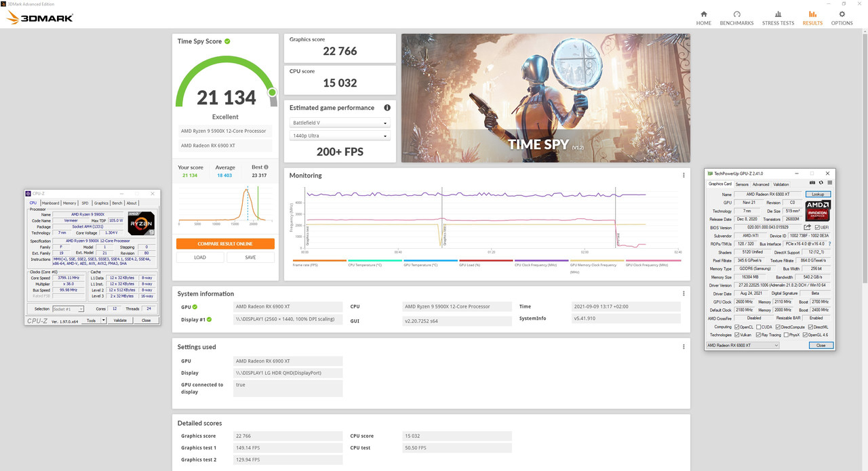
Task: Toggle the PhysX checkbox in GPU-Z
Action: [787, 335]
